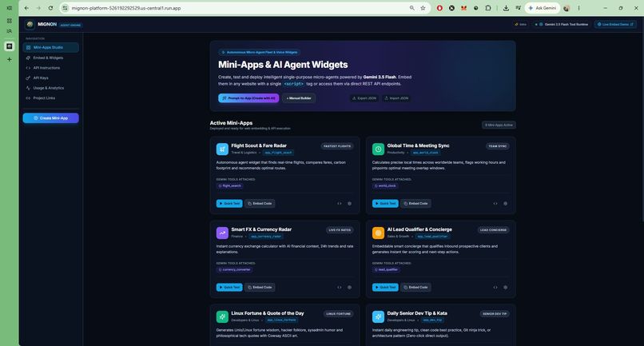The height and width of the screenshot is (346, 644).
Task: Click the browser back arrow
Action: click(x=26, y=8)
